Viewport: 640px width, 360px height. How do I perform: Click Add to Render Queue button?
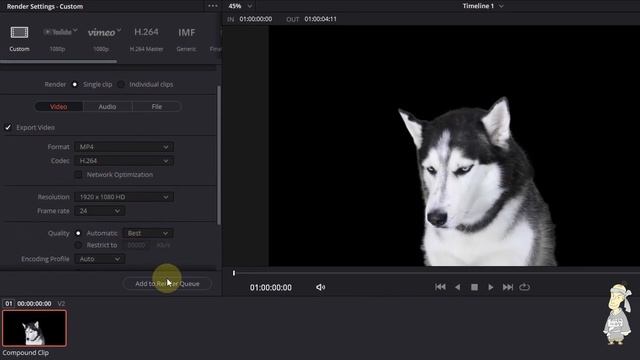(167, 284)
